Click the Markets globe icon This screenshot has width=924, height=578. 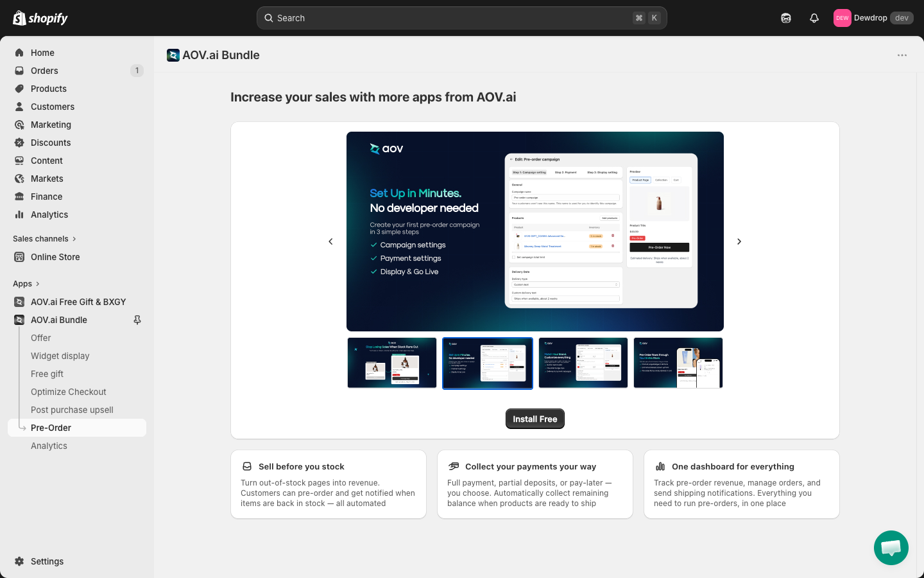19,179
